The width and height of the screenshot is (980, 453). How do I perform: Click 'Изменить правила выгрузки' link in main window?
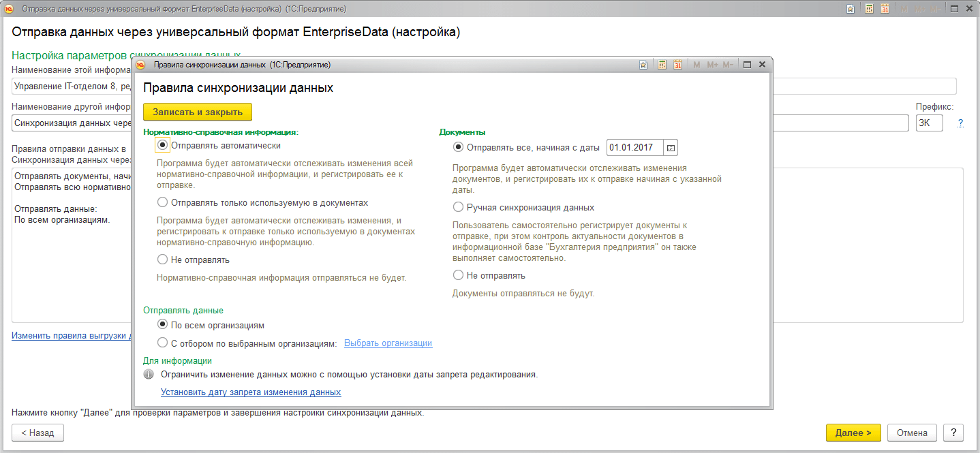coord(71,336)
